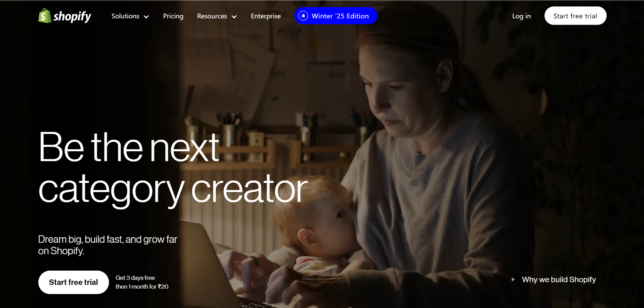The width and height of the screenshot is (644, 308).
Task: Click the circular badge icon in Winter Edition pill
Action: tap(303, 16)
